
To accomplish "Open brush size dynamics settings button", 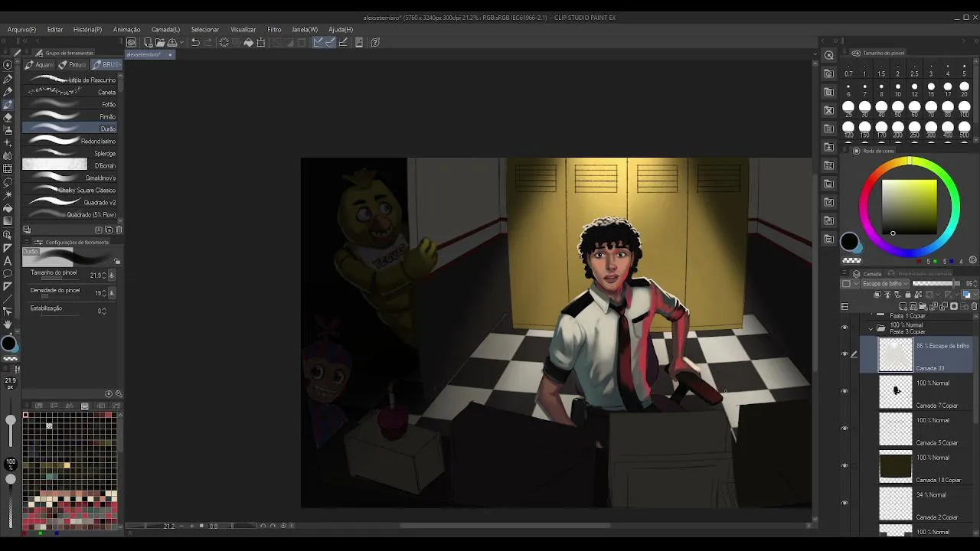I will point(112,275).
